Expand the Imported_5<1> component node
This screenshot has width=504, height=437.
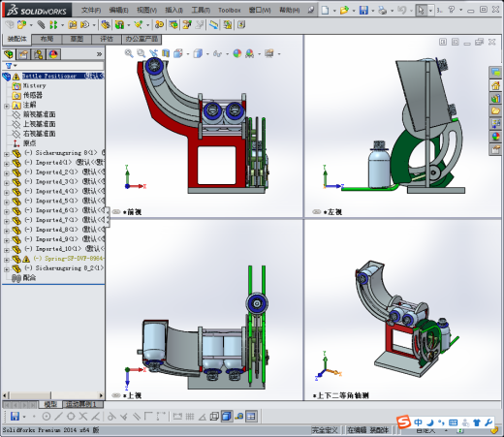coord(7,202)
